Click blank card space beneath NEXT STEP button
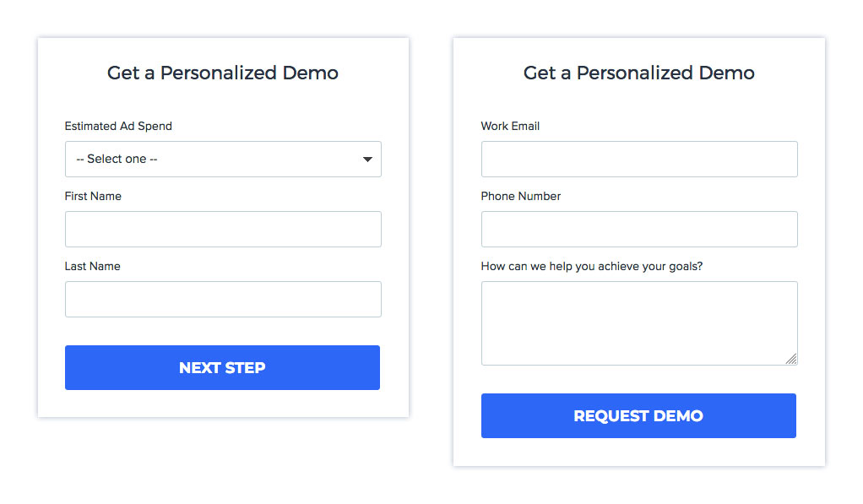This screenshot has height=504, width=863. click(223, 404)
